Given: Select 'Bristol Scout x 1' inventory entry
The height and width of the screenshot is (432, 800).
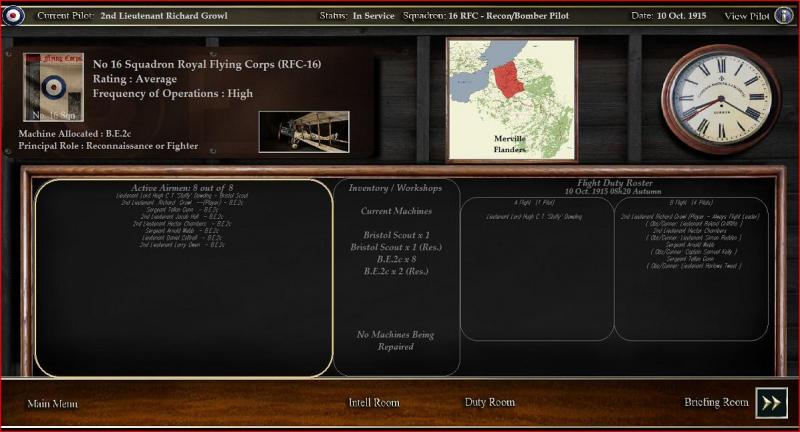Looking at the screenshot, I should pos(396,235).
